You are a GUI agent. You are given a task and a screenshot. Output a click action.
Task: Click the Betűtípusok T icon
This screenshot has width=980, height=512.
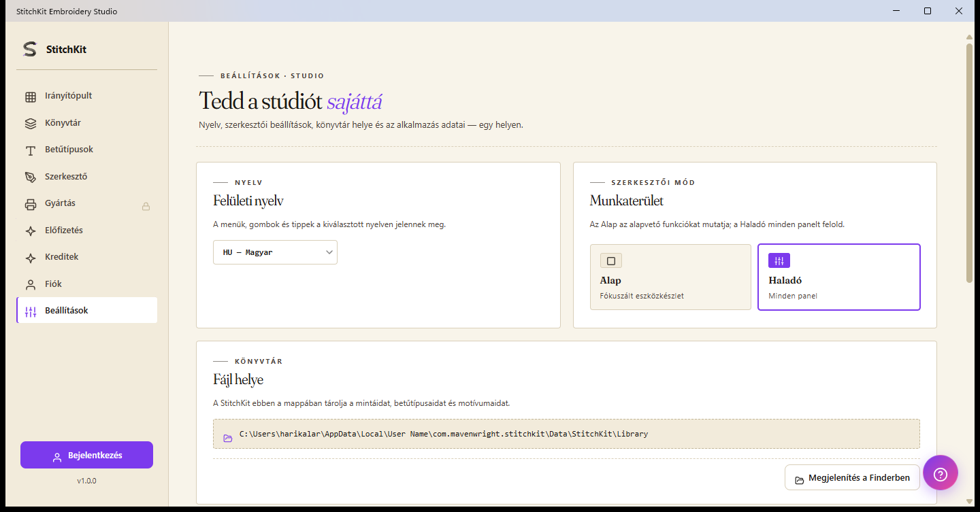pyautogui.click(x=31, y=150)
